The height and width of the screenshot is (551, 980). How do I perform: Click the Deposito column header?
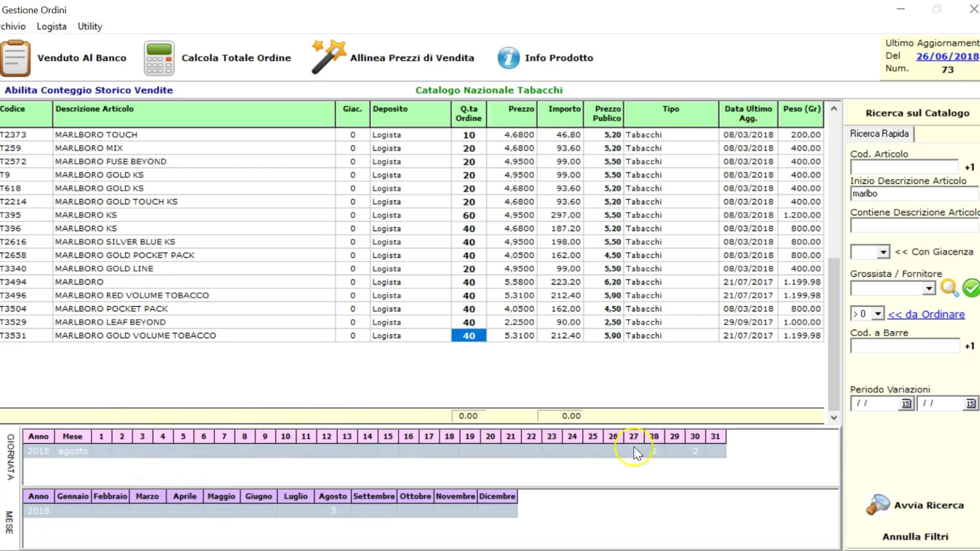click(x=410, y=114)
